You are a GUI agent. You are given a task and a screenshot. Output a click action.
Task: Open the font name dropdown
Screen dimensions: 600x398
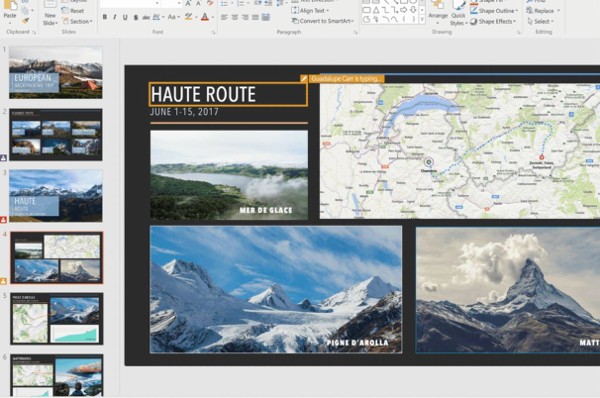[157, 3]
